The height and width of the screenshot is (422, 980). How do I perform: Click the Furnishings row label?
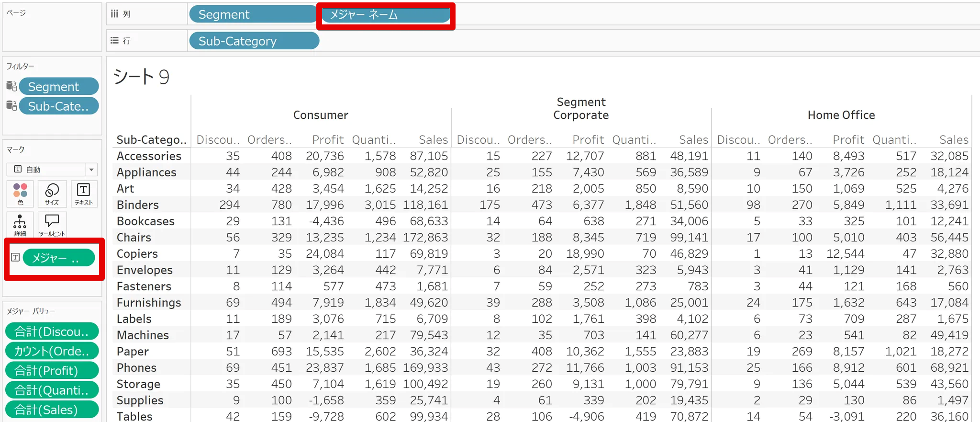(x=149, y=303)
